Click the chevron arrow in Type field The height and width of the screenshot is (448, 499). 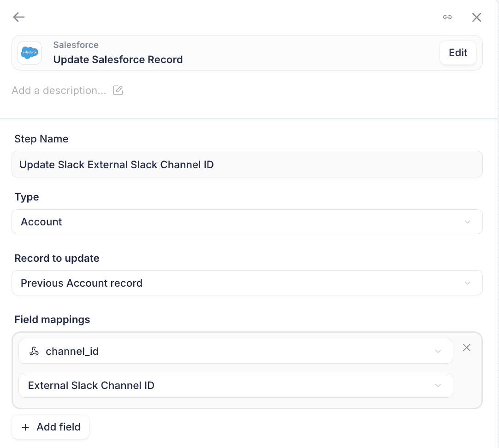pyautogui.click(x=467, y=222)
